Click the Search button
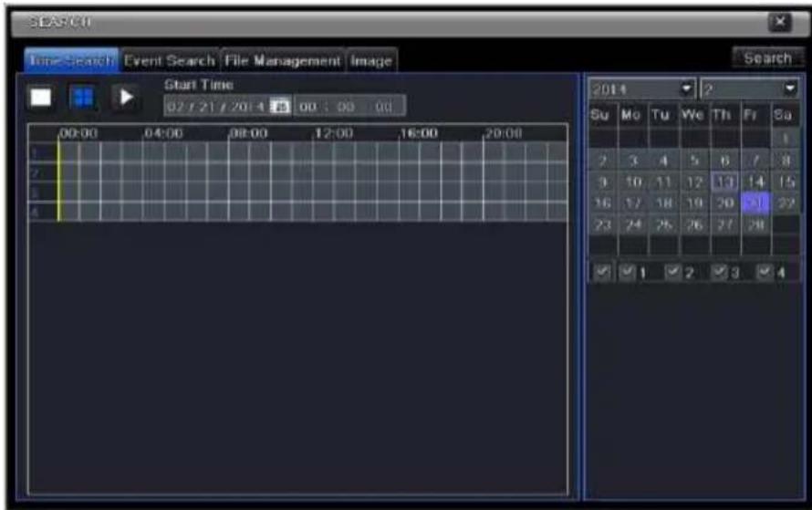This screenshot has width=812, height=510. tap(768, 58)
